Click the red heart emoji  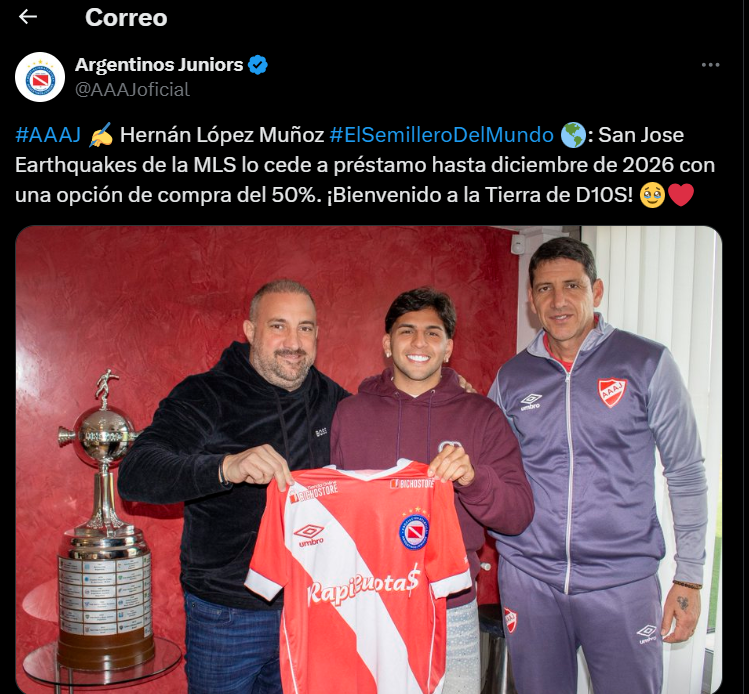tap(681, 195)
